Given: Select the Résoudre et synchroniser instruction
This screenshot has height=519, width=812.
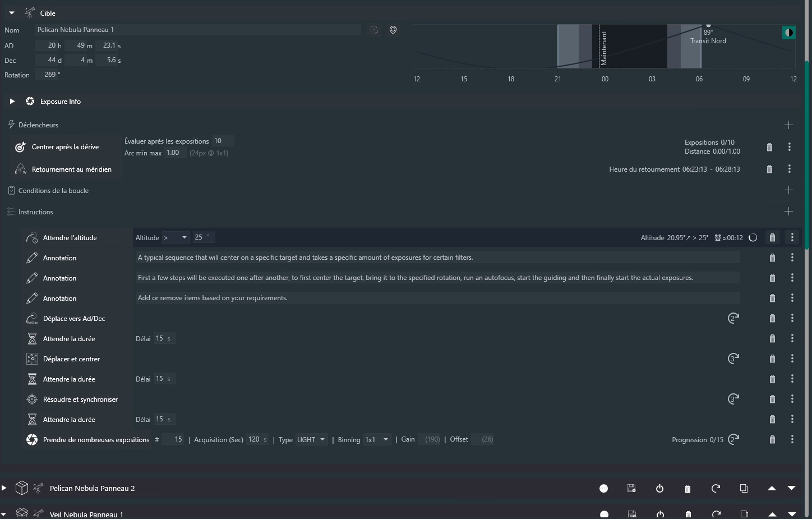Looking at the screenshot, I should click(x=80, y=399).
